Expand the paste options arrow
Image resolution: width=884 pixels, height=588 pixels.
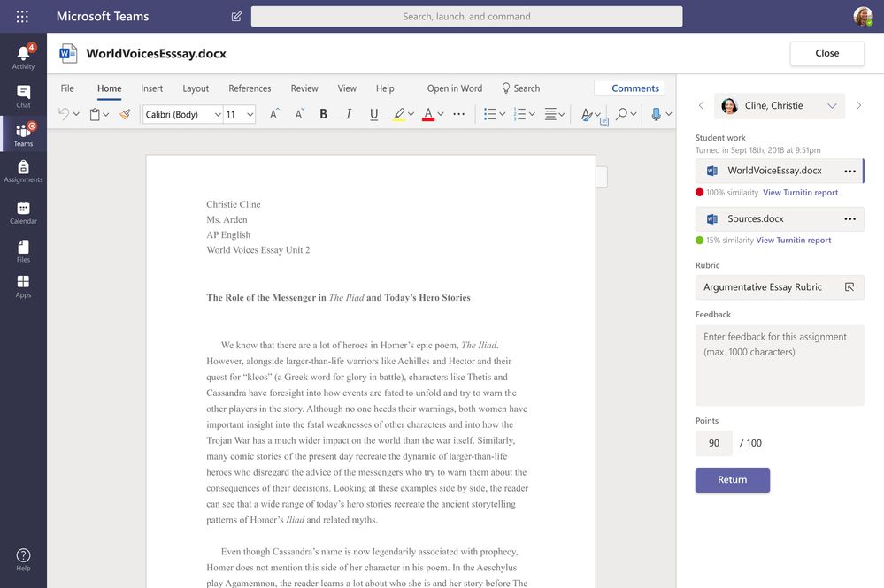tap(105, 114)
